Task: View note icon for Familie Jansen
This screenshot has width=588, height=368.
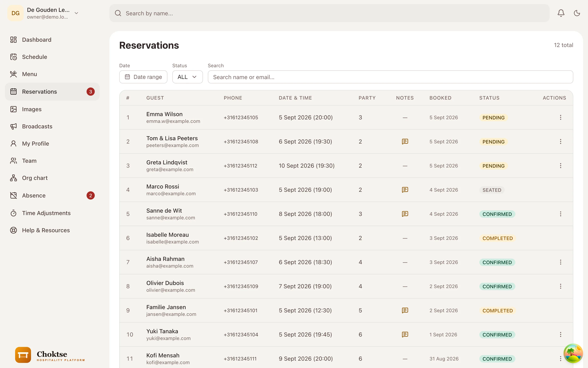Action: [405, 310]
